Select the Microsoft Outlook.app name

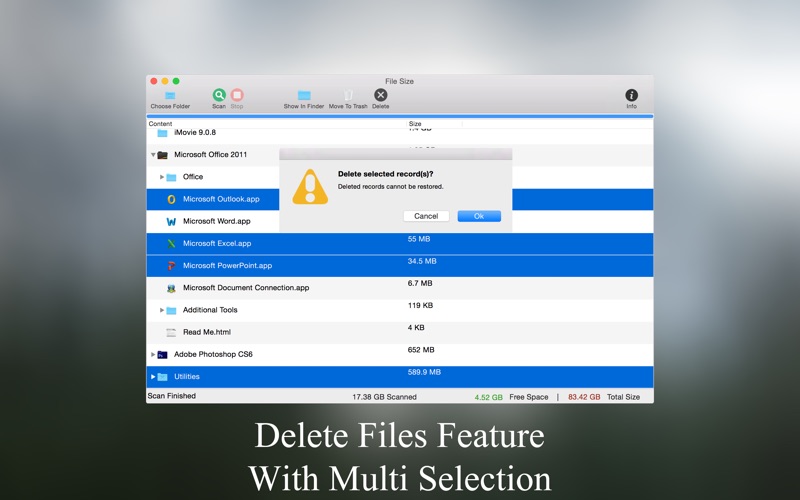pos(221,199)
